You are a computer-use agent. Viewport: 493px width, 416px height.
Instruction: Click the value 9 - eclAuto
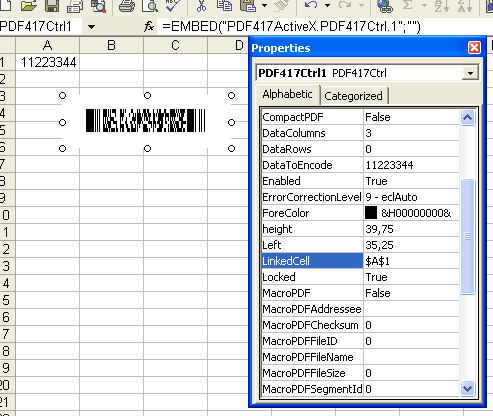391,197
